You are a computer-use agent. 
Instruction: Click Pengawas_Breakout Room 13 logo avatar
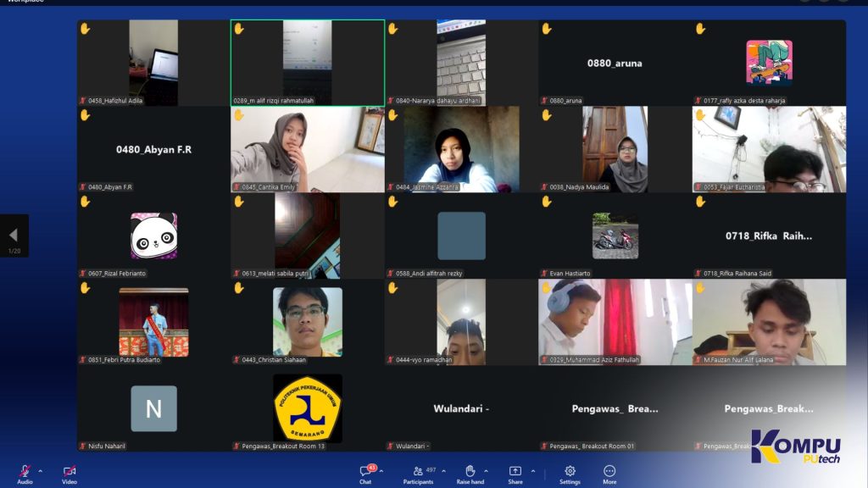308,408
